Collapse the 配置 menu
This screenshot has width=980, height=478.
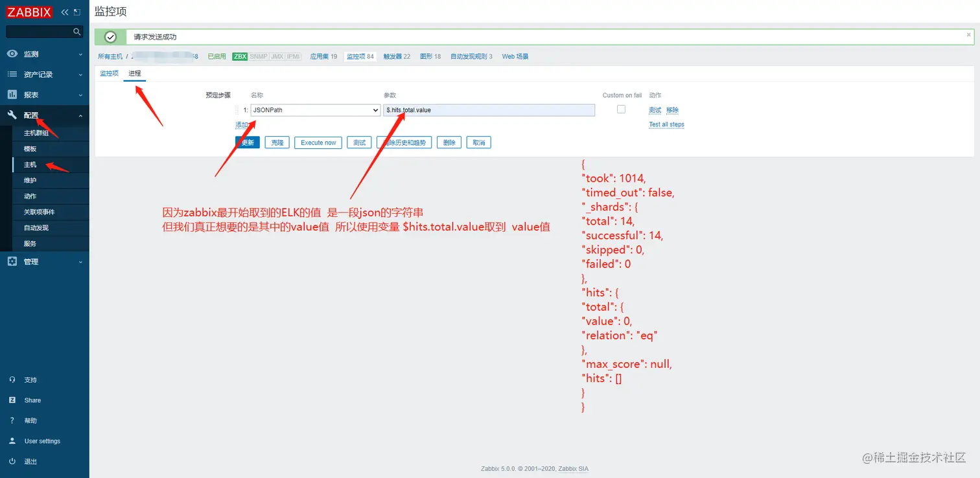click(80, 115)
